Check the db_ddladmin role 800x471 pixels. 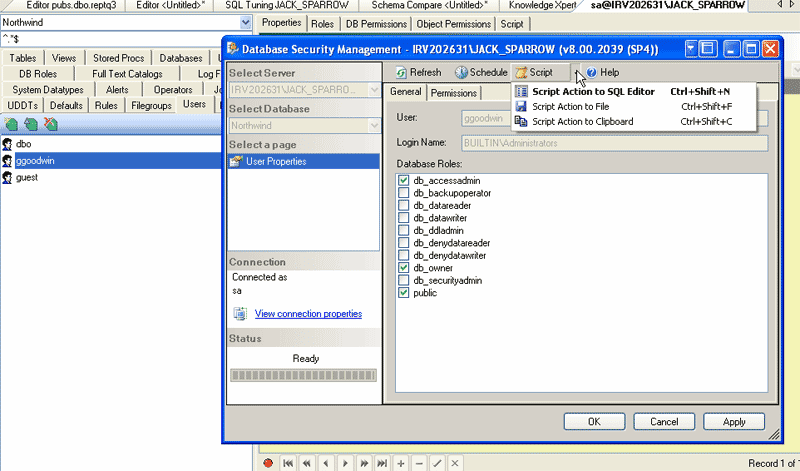404,230
